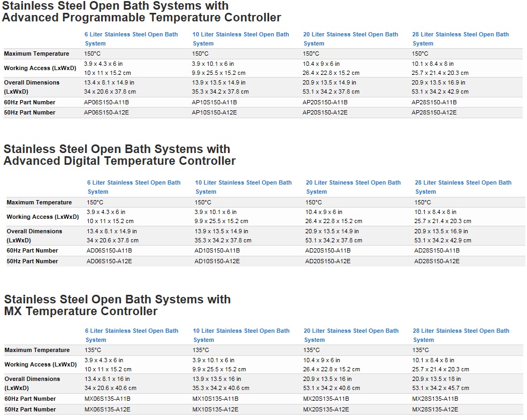
Task: Open 20 Liter bath link in Advanced Programmable table
Action: pos(350,39)
